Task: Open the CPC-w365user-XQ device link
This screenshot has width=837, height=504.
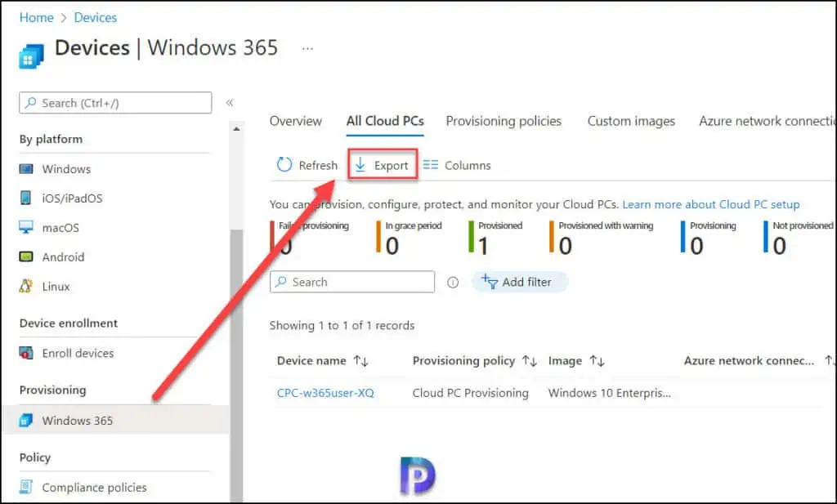Action: point(325,393)
